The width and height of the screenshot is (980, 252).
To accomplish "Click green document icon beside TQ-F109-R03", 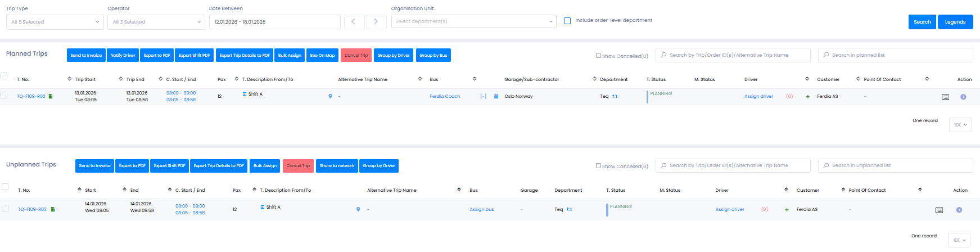I will [53, 209].
